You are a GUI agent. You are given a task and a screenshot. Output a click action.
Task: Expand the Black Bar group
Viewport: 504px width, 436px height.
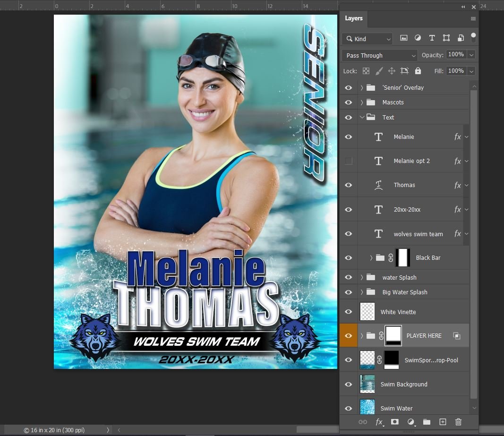pos(370,257)
